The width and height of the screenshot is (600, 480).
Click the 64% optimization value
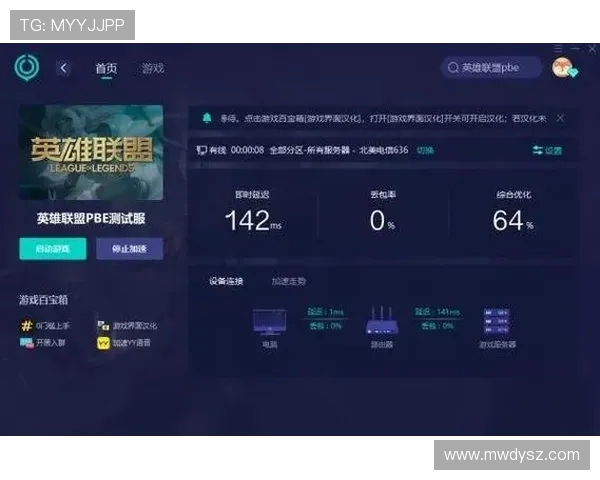pyautogui.click(x=513, y=220)
